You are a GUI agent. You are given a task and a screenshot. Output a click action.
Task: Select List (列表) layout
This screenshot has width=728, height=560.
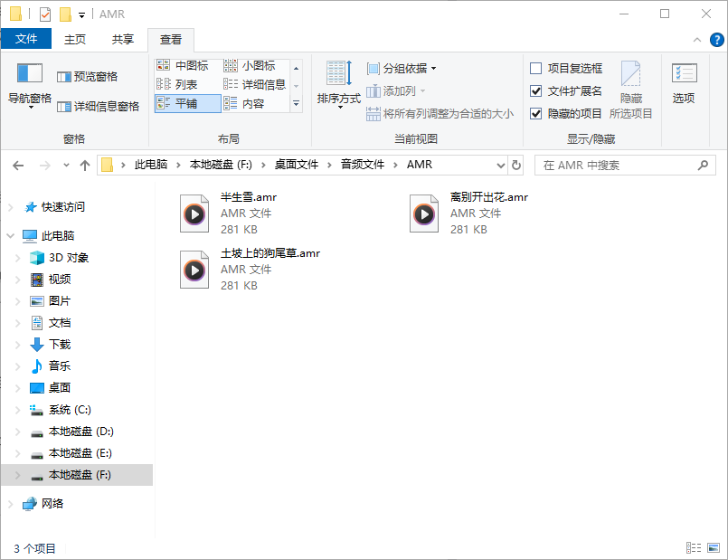point(177,84)
